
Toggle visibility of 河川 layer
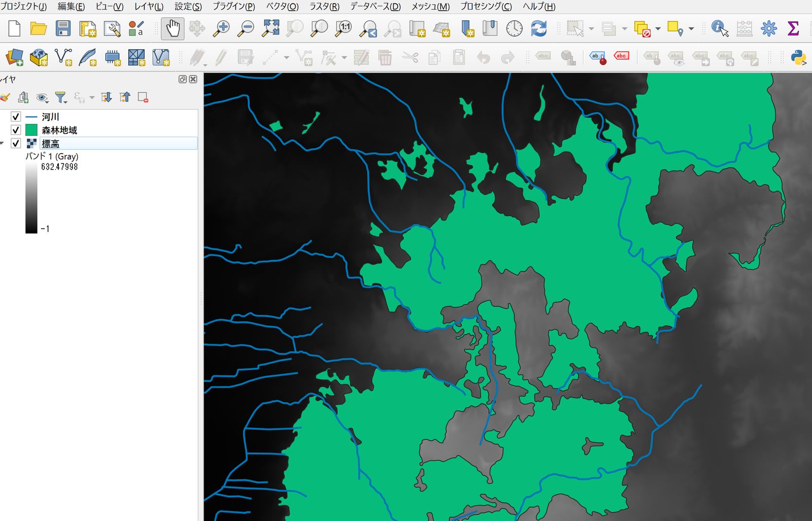(16, 117)
